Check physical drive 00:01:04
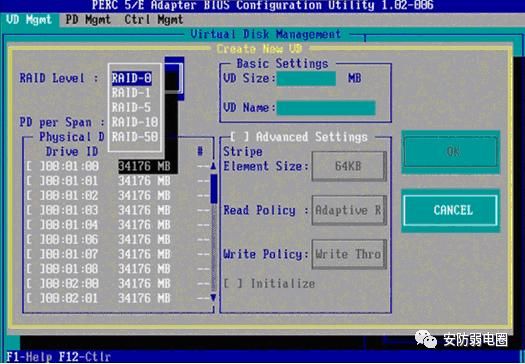The width and height of the screenshot is (525, 364). [34, 225]
